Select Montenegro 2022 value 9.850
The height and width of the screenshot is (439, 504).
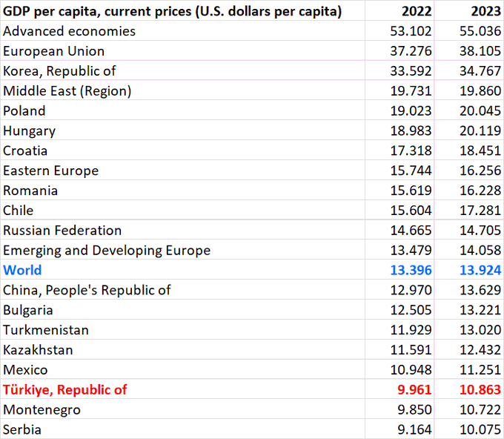pos(414,410)
